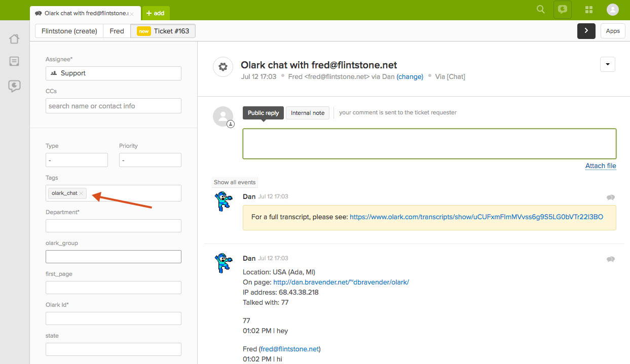Open the products grid icon

pos(589,10)
